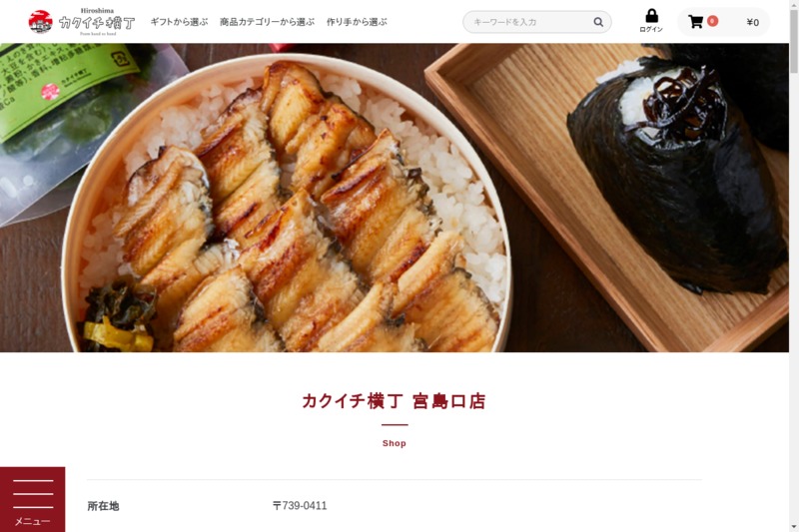
Task: Click the ログイン label
Action: pos(651,30)
